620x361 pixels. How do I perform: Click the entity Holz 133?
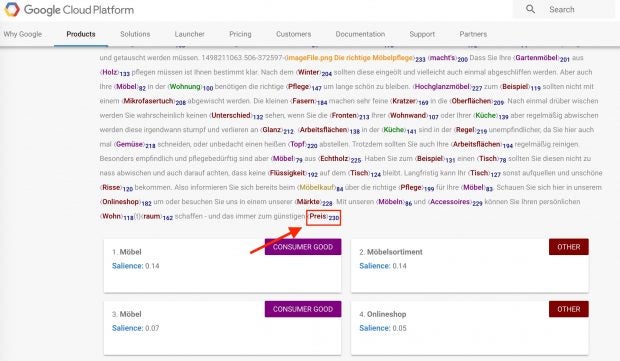pos(115,73)
